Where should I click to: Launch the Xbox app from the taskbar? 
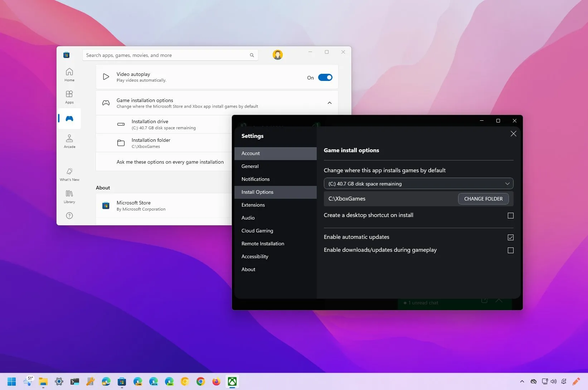coord(232,381)
